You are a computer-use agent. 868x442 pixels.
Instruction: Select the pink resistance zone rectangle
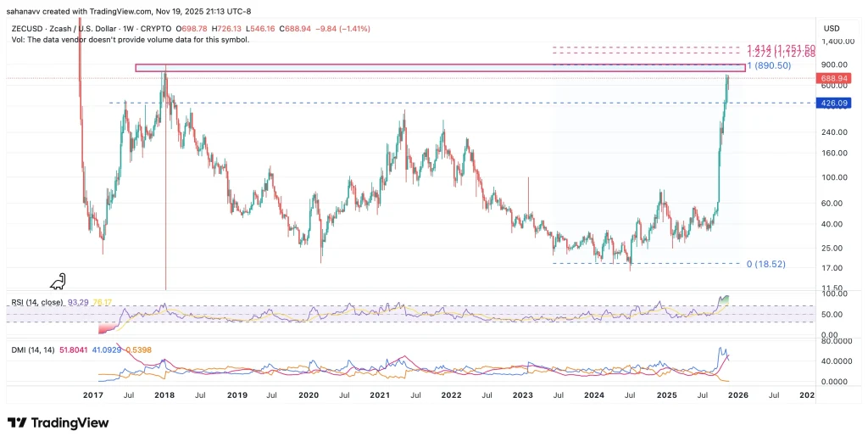(440, 67)
